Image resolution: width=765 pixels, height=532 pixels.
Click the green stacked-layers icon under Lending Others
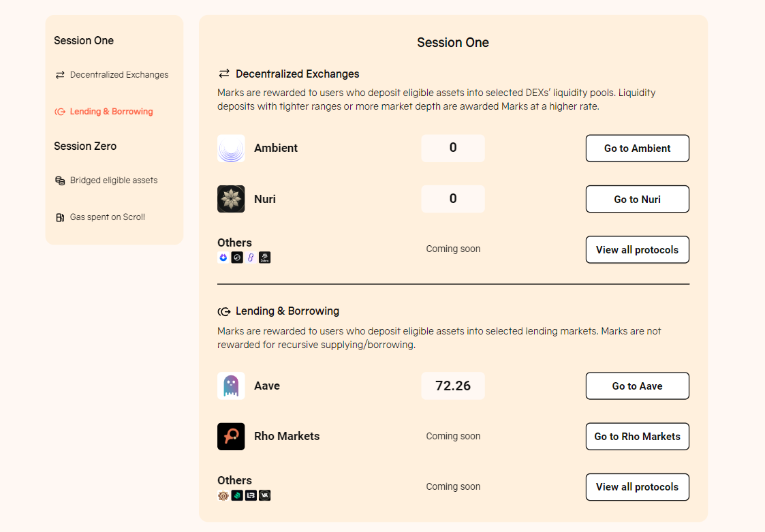point(237,495)
